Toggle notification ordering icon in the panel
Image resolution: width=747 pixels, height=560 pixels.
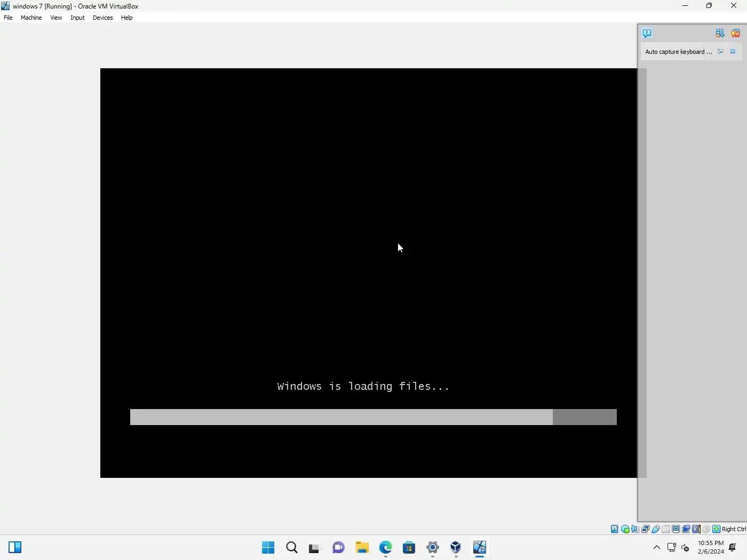[x=720, y=33]
